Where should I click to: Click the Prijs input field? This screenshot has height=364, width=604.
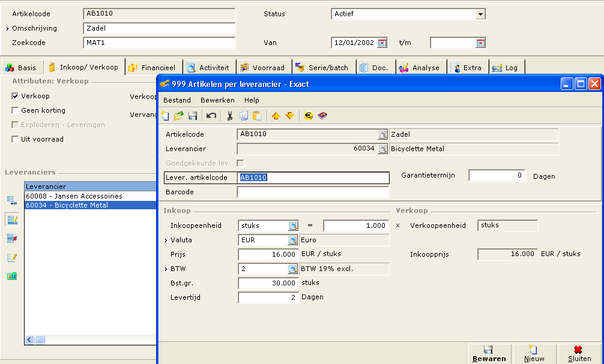coord(268,254)
